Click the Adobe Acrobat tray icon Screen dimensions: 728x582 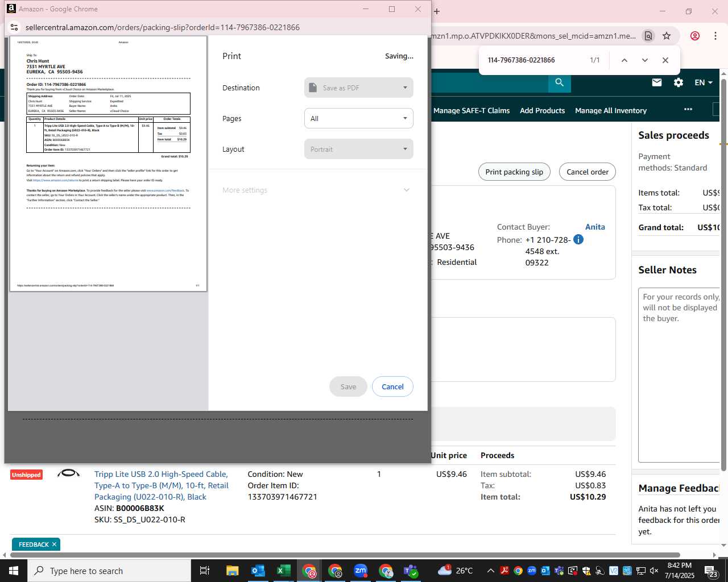point(504,571)
